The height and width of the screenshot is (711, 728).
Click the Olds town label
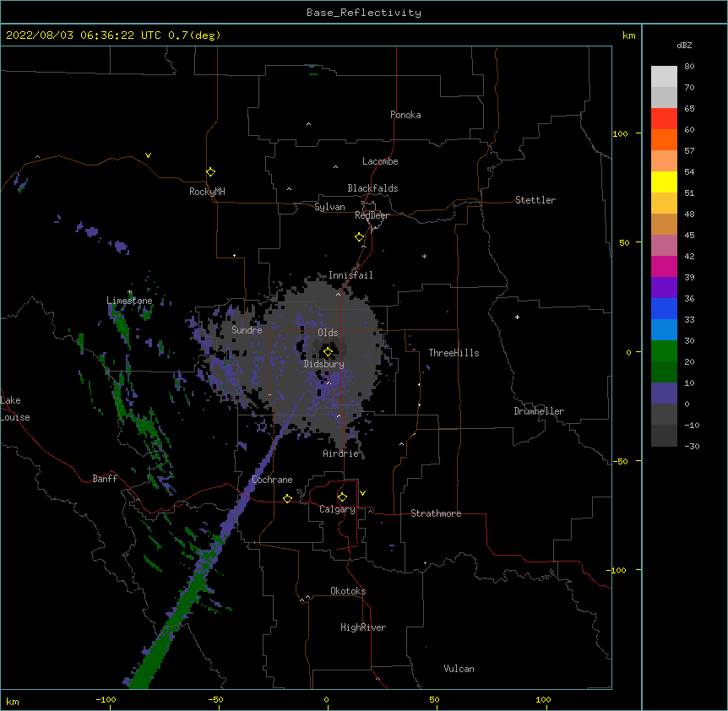tap(328, 333)
